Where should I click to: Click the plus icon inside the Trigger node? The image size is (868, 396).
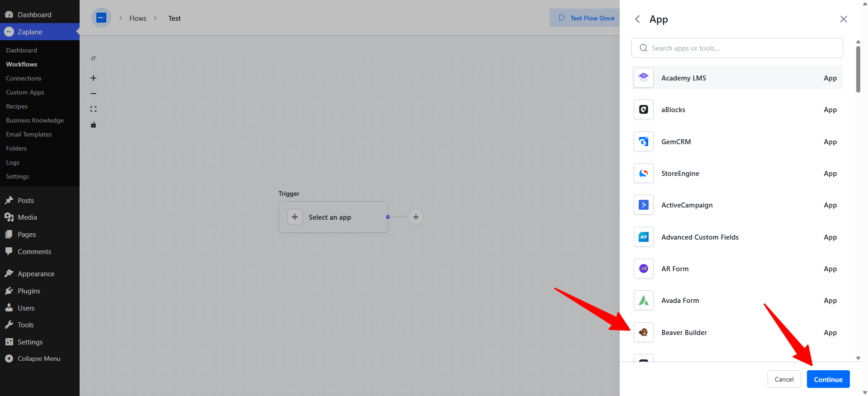[x=295, y=217]
